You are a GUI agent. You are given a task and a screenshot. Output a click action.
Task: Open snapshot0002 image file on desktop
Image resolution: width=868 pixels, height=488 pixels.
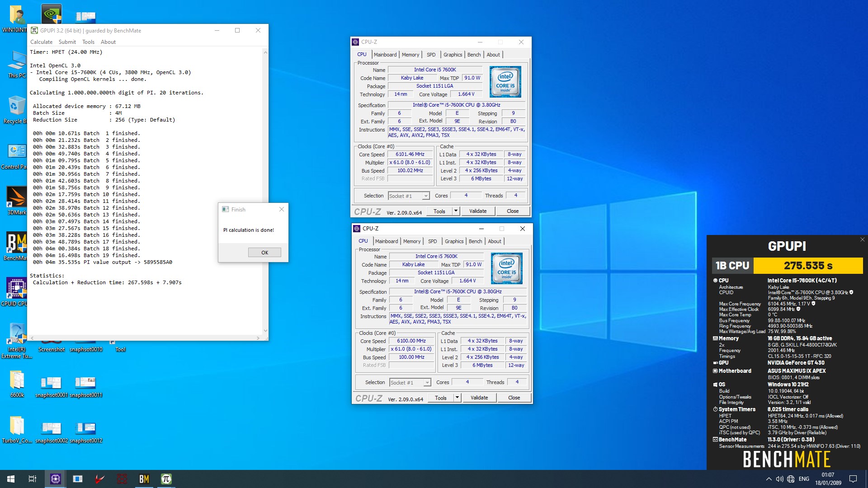51,432
